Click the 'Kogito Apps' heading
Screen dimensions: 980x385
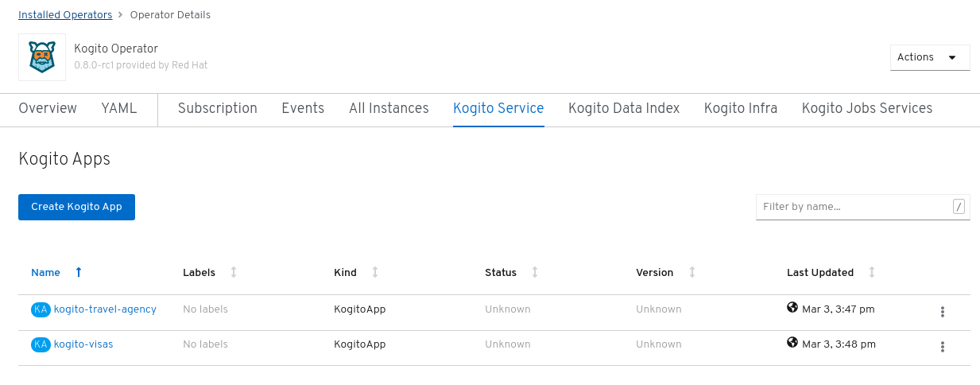pos(64,159)
